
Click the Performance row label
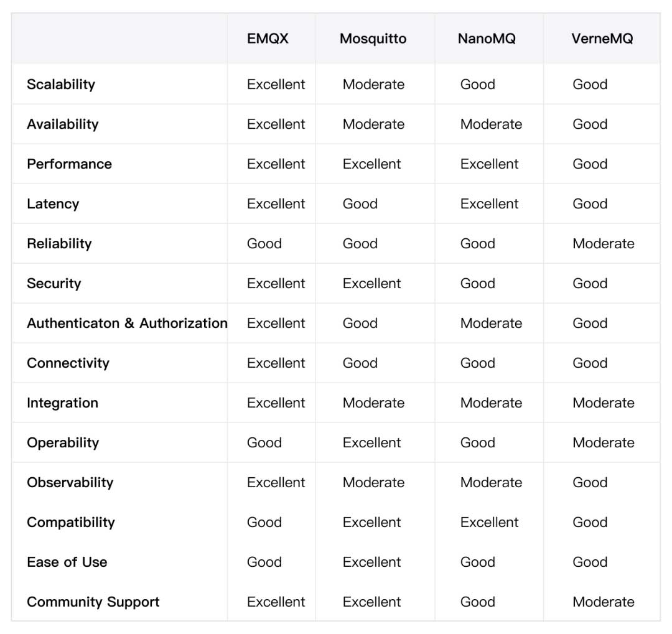[69, 164]
